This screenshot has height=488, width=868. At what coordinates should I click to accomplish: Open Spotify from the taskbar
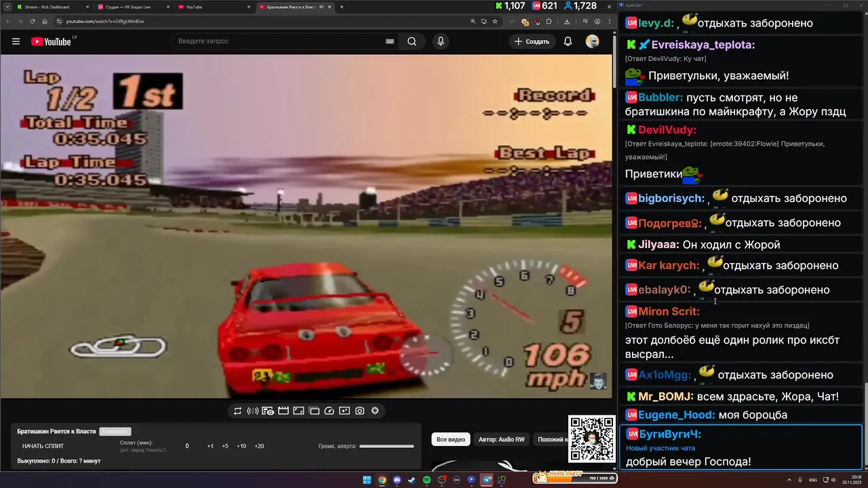click(x=427, y=480)
